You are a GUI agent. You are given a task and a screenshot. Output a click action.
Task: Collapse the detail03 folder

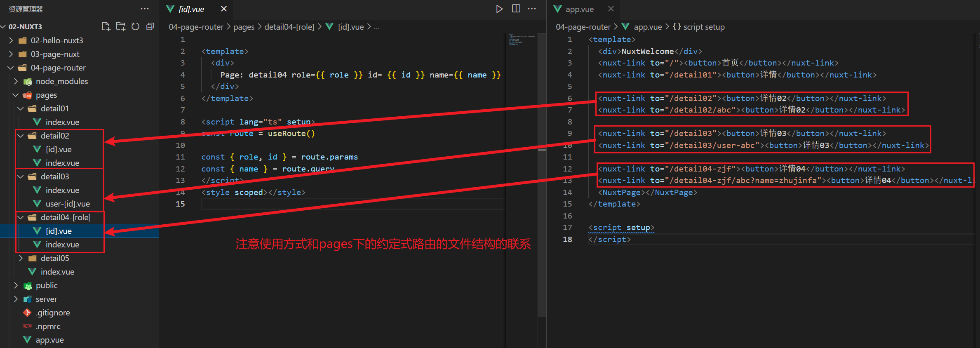pos(21,176)
